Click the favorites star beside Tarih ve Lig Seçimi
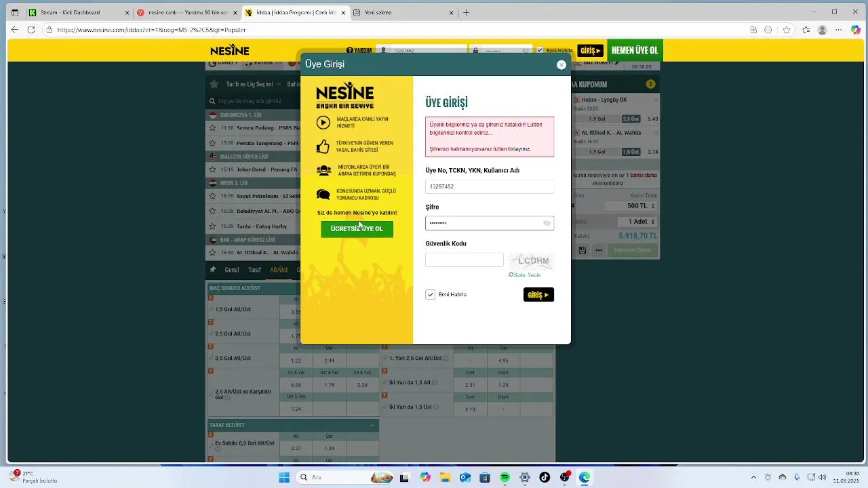This screenshot has width=868, height=488. tap(214, 84)
